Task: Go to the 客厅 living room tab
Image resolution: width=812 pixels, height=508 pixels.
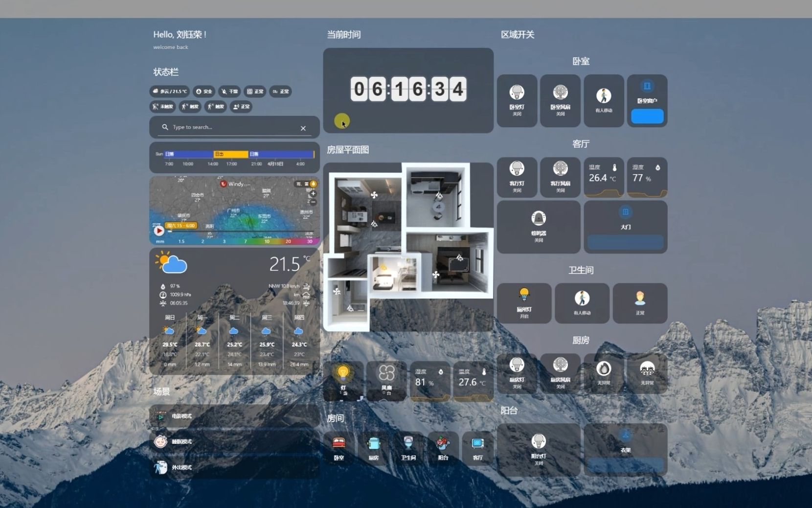Action: [x=478, y=448]
